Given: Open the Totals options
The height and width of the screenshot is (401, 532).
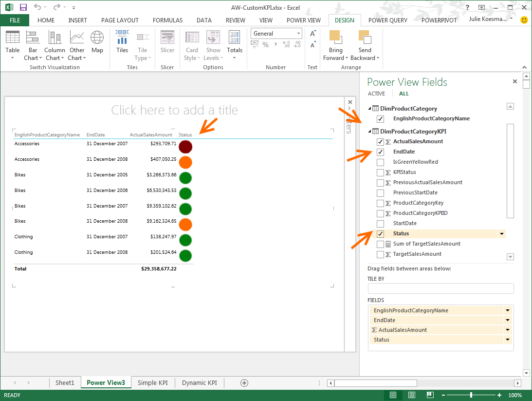Looking at the screenshot, I should click(235, 45).
